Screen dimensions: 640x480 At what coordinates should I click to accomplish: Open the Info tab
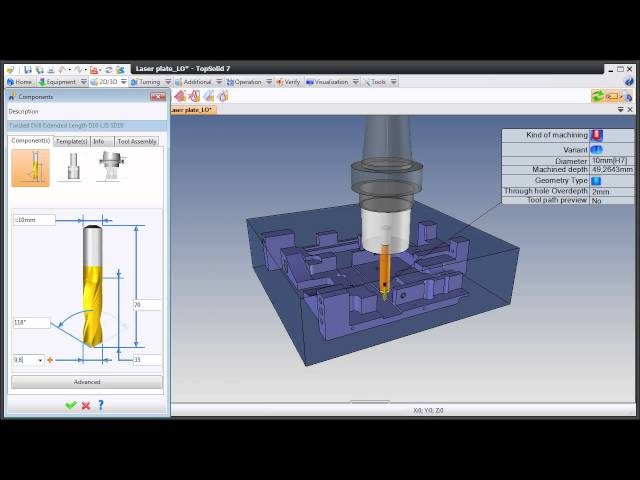click(99, 141)
